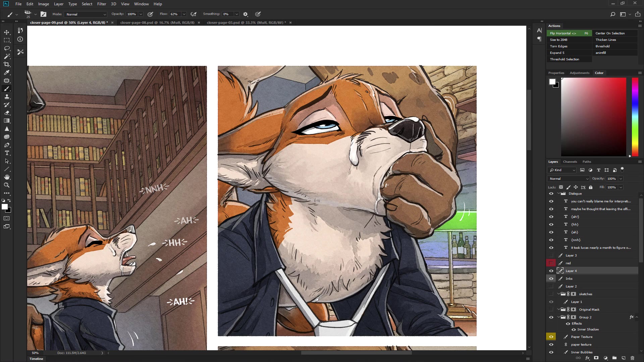The image size is (644, 362).
Task: Click the add layer mask icon
Action: [x=596, y=358]
